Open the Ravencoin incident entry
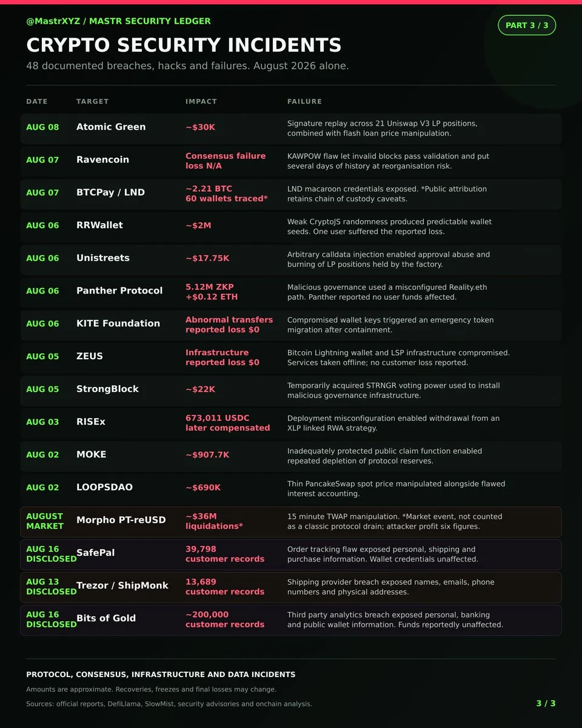The image size is (582, 728). [291, 161]
